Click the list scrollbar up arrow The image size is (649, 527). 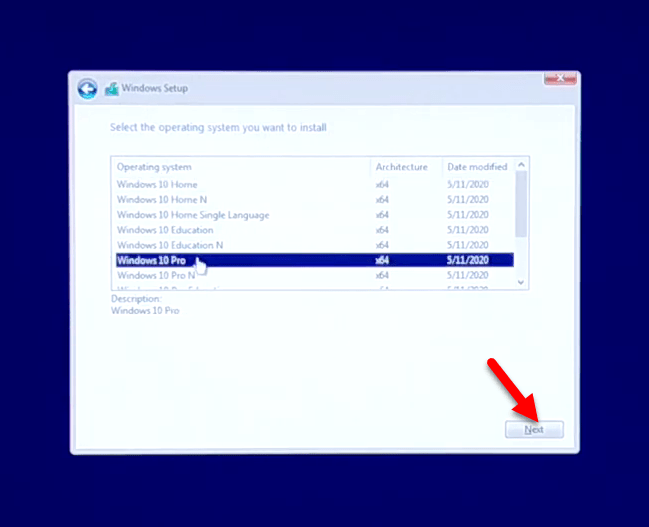(521, 165)
